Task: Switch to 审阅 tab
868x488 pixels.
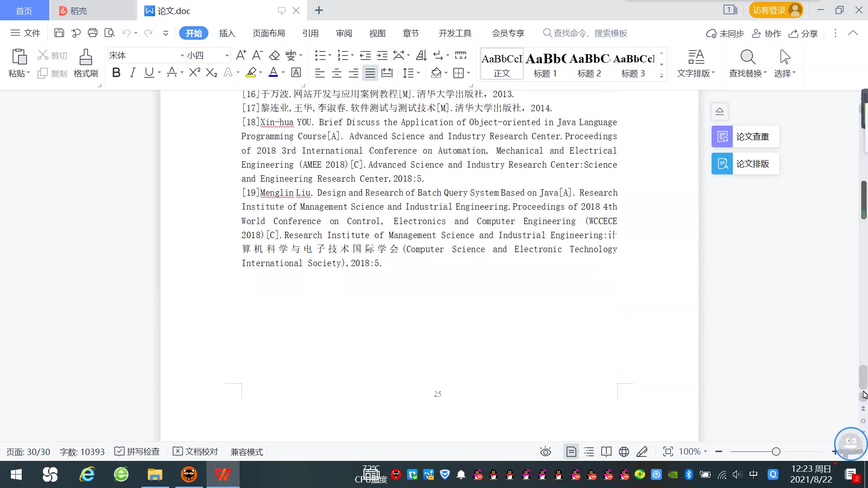Action: click(x=344, y=33)
